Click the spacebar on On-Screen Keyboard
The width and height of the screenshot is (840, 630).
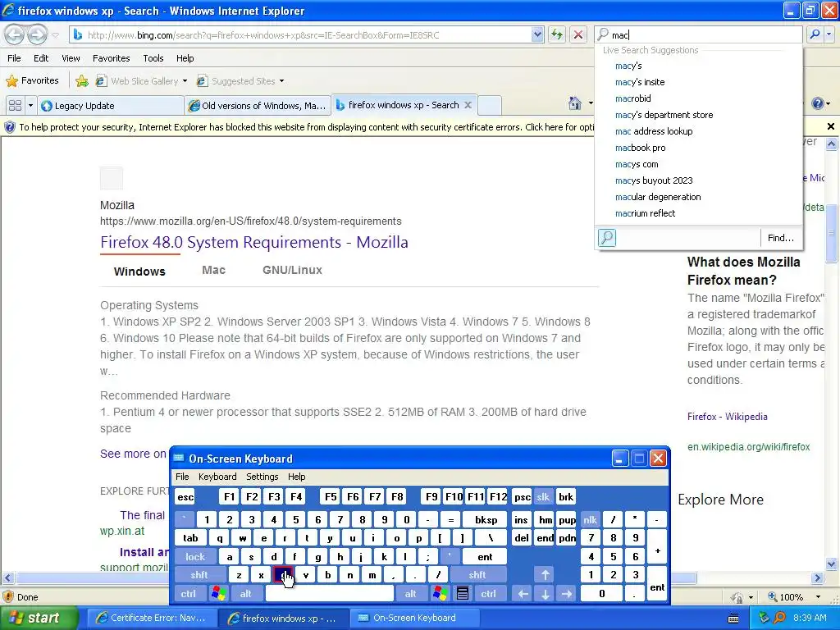click(330, 594)
